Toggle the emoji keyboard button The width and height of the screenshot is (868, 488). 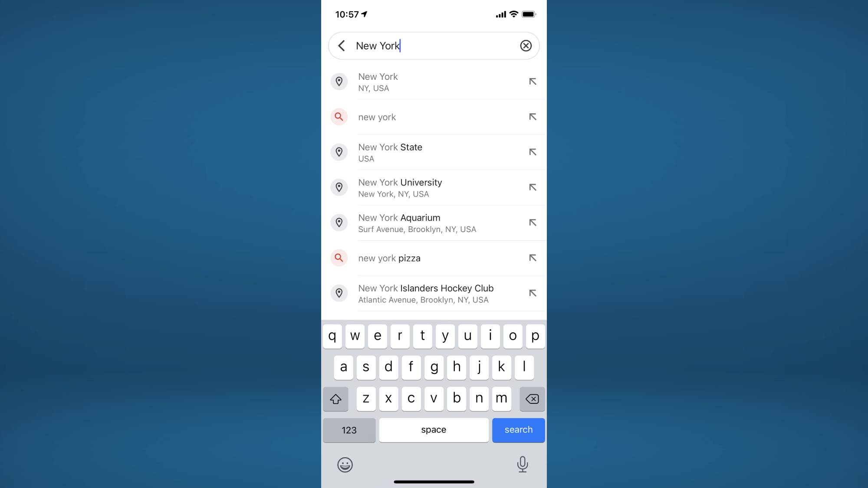tap(345, 464)
